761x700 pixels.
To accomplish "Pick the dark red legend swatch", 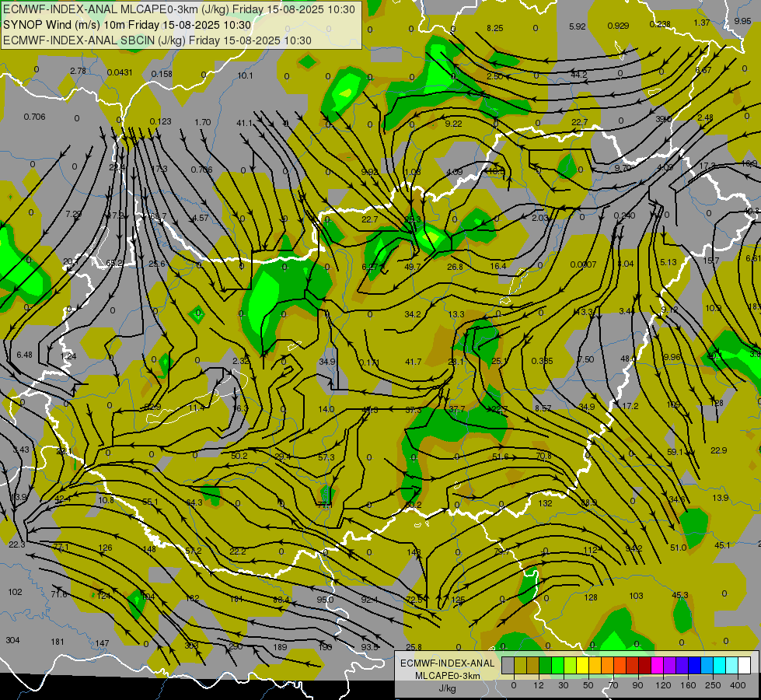I will click(644, 666).
